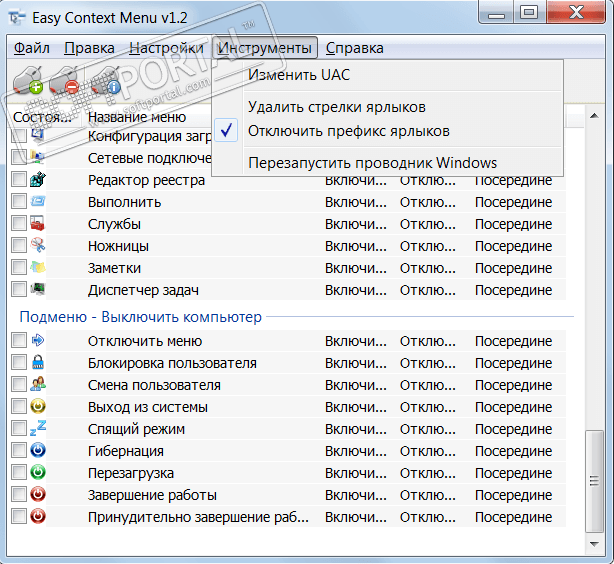This screenshot has height=564, width=614.
Task: Click Отклю... in the Ножницы row
Action: click(x=428, y=246)
